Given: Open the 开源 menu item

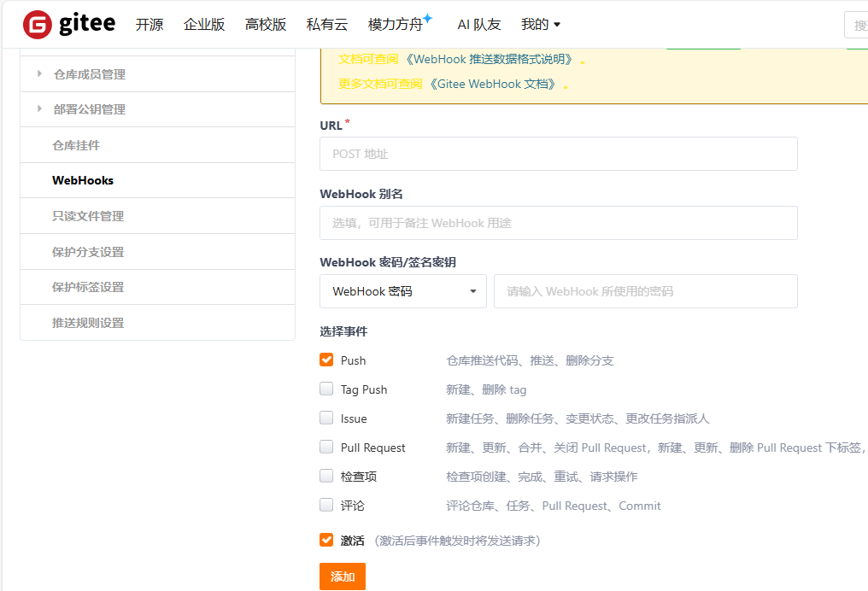Looking at the screenshot, I should pos(150,25).
